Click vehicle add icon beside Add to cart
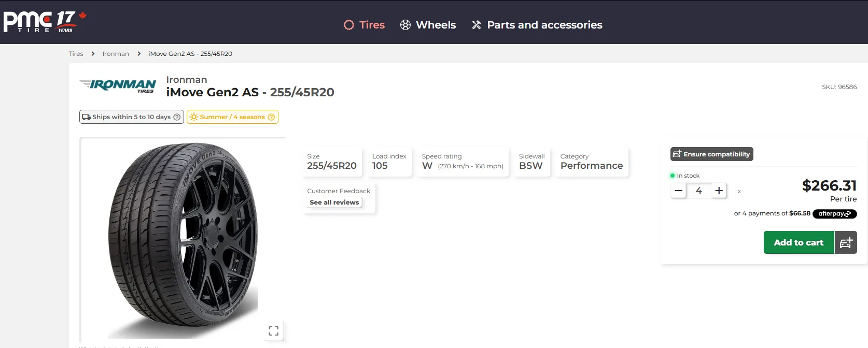The image size is (868, 348). point(846,242)
